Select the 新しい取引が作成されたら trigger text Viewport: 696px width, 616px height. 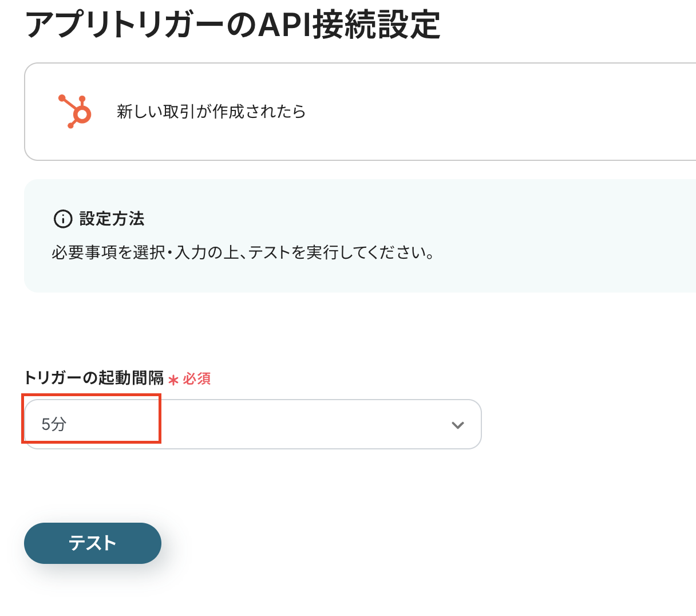211,112
